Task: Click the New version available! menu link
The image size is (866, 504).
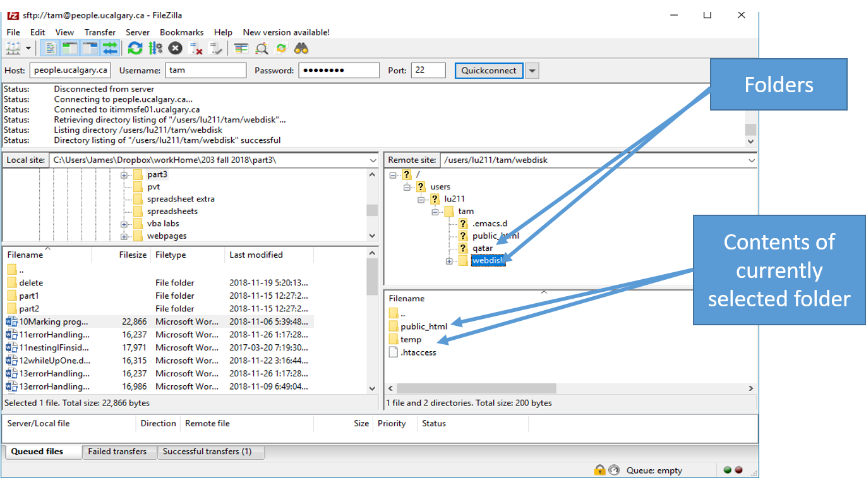Action: 286,32
